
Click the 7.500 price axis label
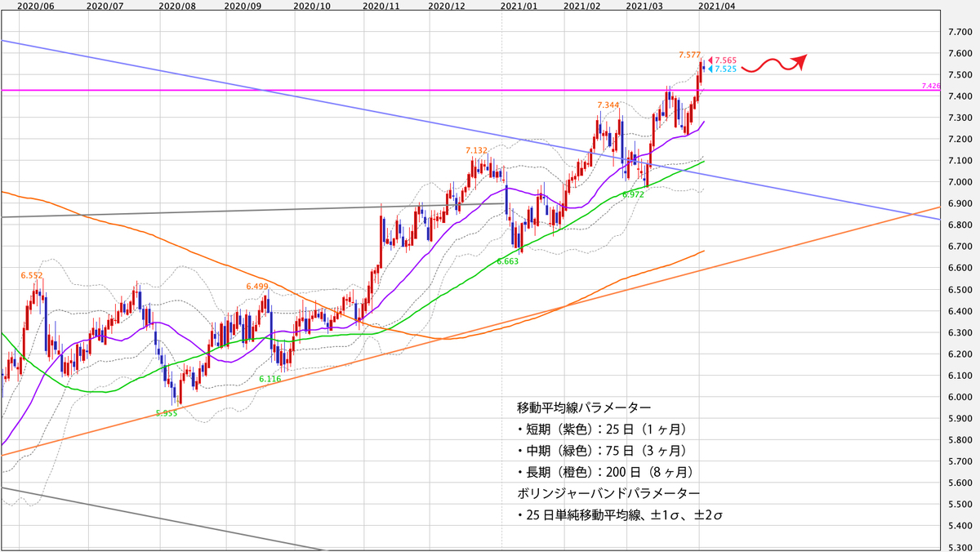pos(959,75)
